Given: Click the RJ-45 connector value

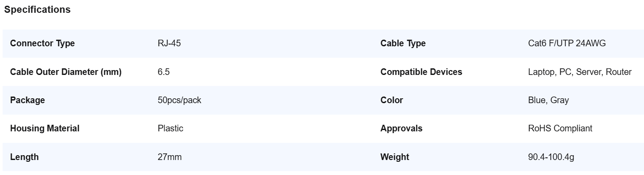Looking at the screenshot, I should coord(169,44).
